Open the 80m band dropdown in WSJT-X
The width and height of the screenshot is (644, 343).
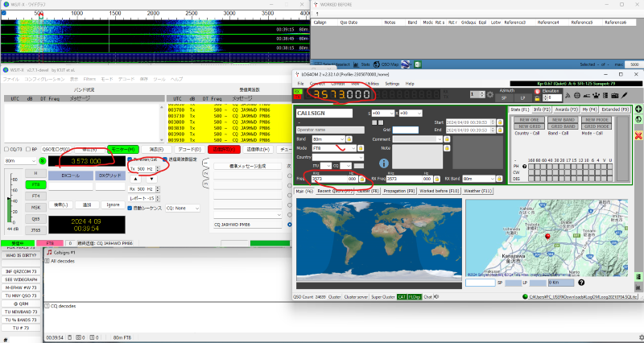point(20,161)
